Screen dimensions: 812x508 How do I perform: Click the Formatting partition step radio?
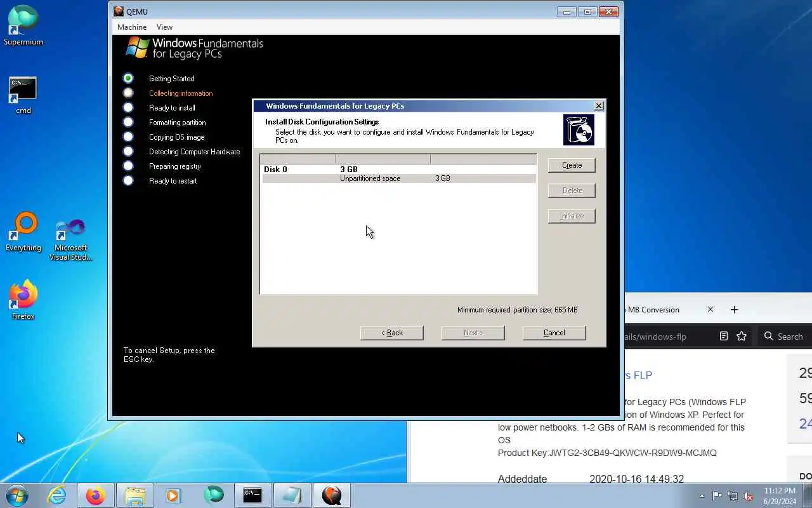[x=128, y=122]
